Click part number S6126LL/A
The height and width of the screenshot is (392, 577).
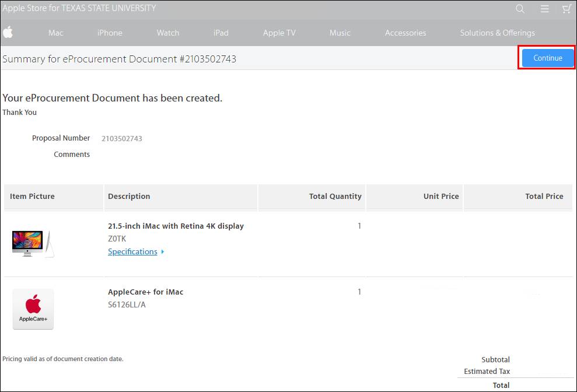(127, 304)
